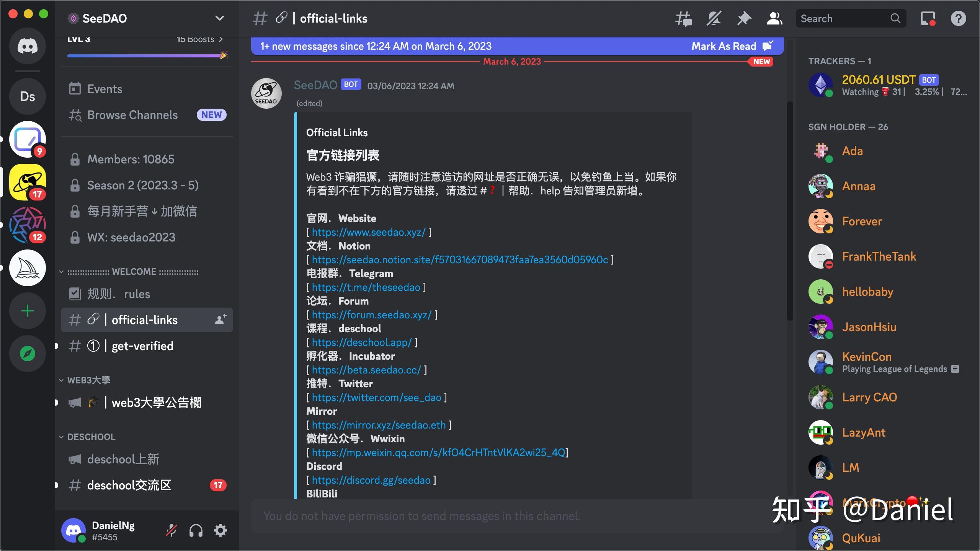Screen dimensions: 980x551
Task: Open user settings via the gear icon
Action: [220, 530]
